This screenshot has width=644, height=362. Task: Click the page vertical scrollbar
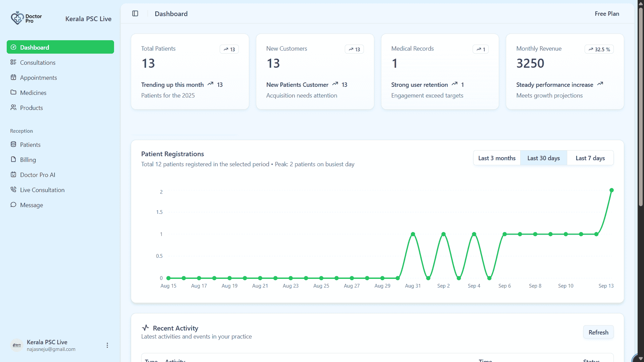pos(640,107)
